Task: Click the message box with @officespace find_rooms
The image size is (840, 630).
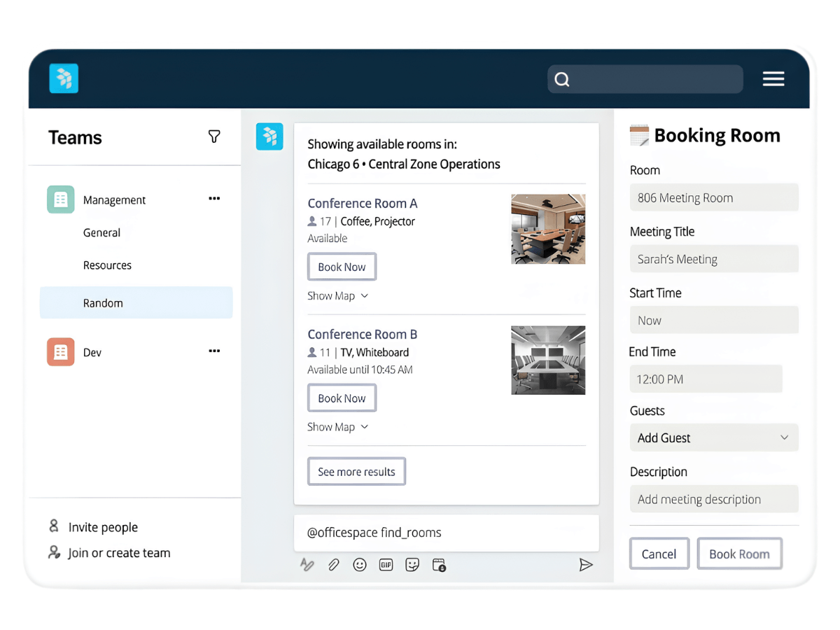Action: [447, 533]
